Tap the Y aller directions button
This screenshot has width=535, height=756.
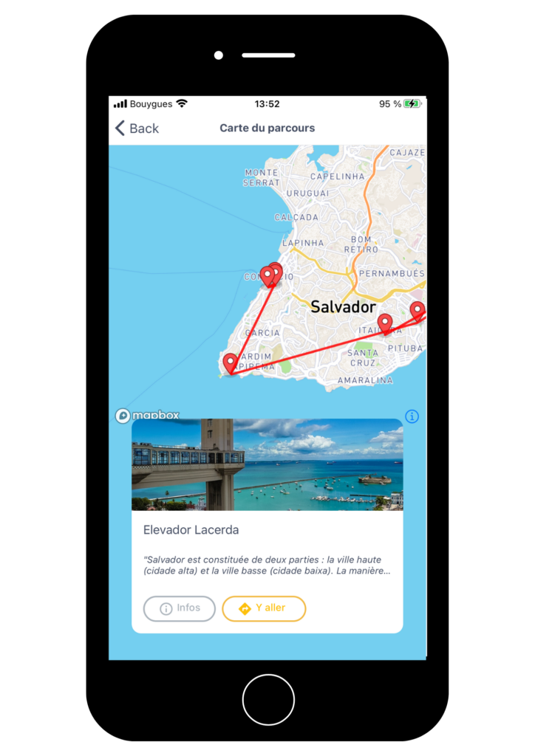coord(264,608)
